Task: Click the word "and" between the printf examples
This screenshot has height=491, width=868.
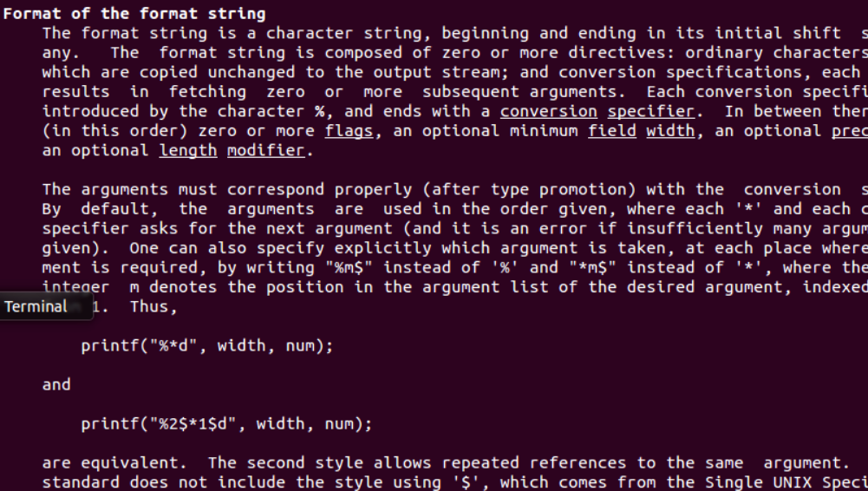Action: click(56, 385)
